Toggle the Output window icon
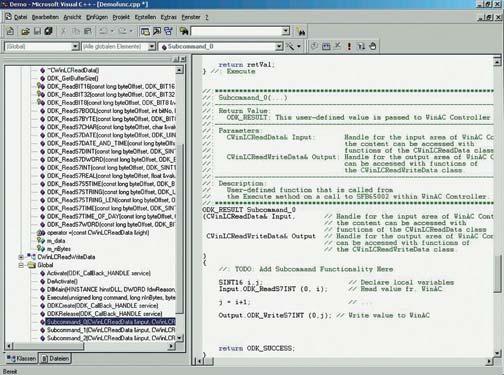Viewport: 504px width, 375px height. 157,31
